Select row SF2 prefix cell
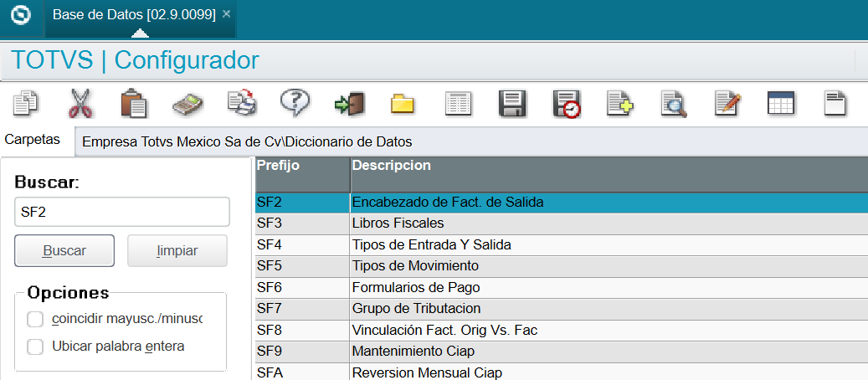Viewport: 868px width, 380px height. click(x=303, y=203)
